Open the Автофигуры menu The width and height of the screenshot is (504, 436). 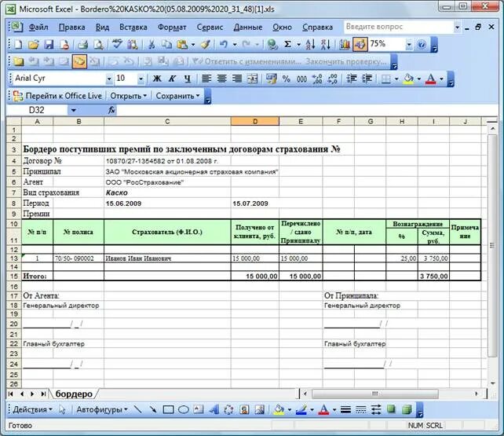(x=102, y=409)
